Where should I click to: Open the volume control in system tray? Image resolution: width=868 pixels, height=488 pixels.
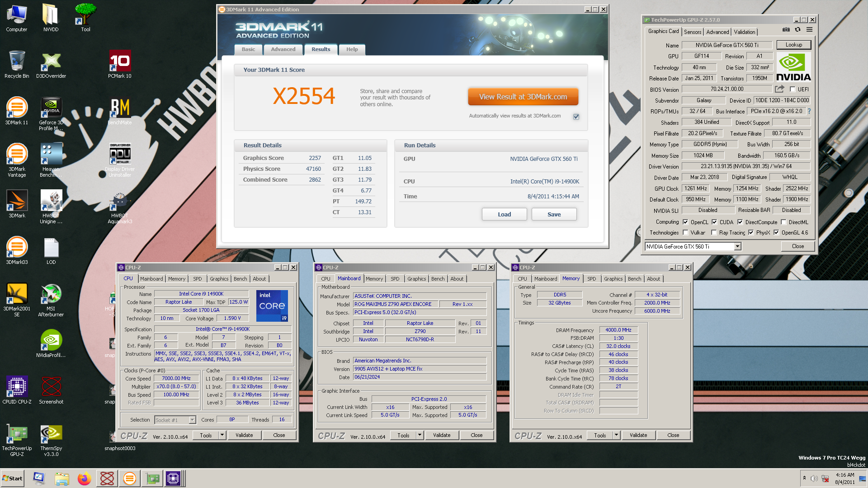814,479
